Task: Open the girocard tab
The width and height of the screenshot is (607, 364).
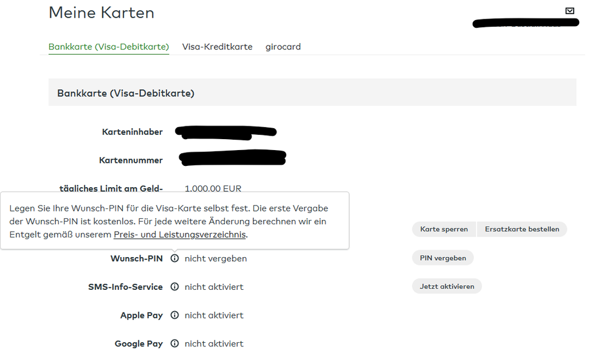Action: [283, 47]
